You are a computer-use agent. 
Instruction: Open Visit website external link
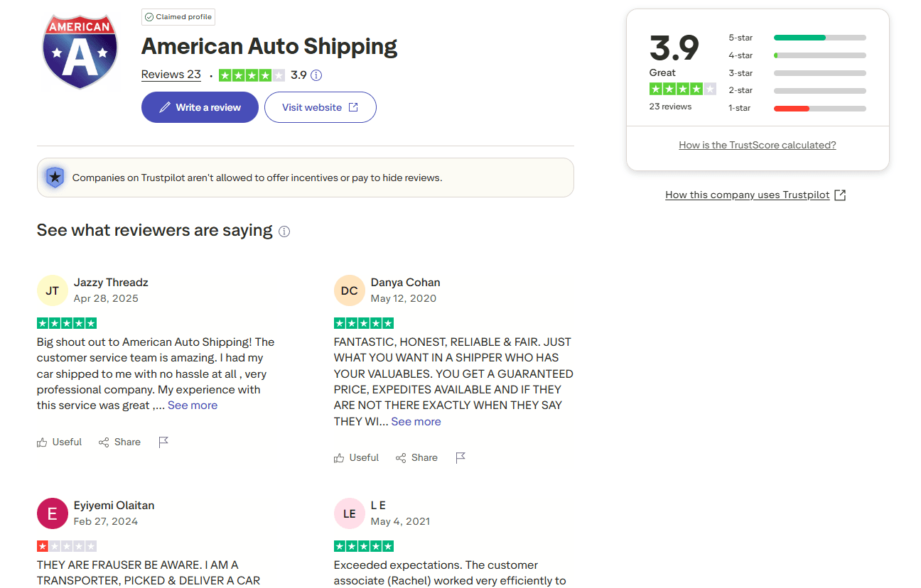coord(320,107)
